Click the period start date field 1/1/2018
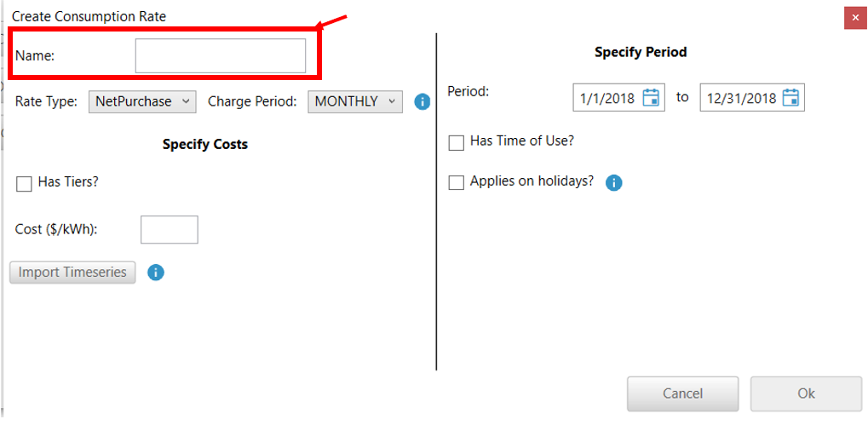This screenshot has width=868, height=425. click(x=606, y=98)
